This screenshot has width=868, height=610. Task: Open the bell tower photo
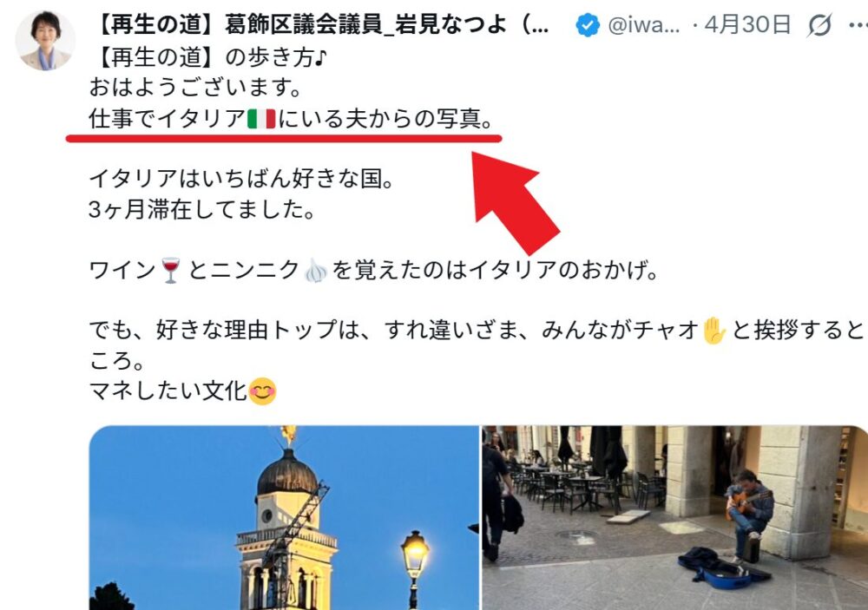(x=284, y=517)
